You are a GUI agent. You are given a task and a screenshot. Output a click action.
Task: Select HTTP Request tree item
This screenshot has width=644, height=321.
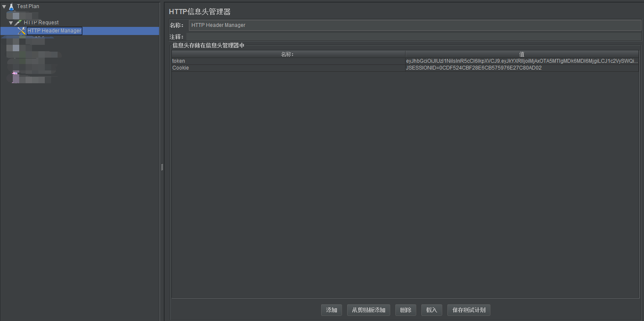[x=41, y=22]
